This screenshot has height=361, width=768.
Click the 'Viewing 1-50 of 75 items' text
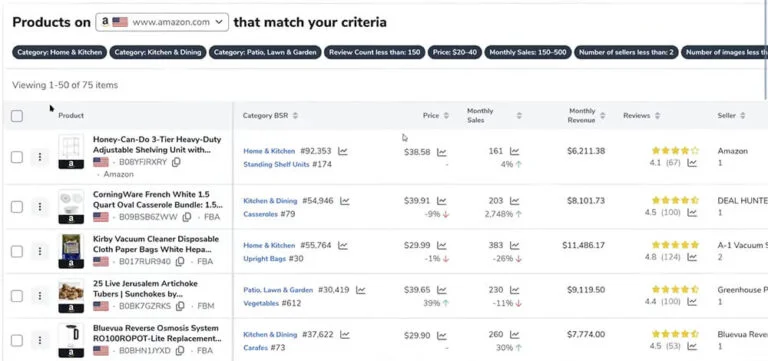coord(65,85)
